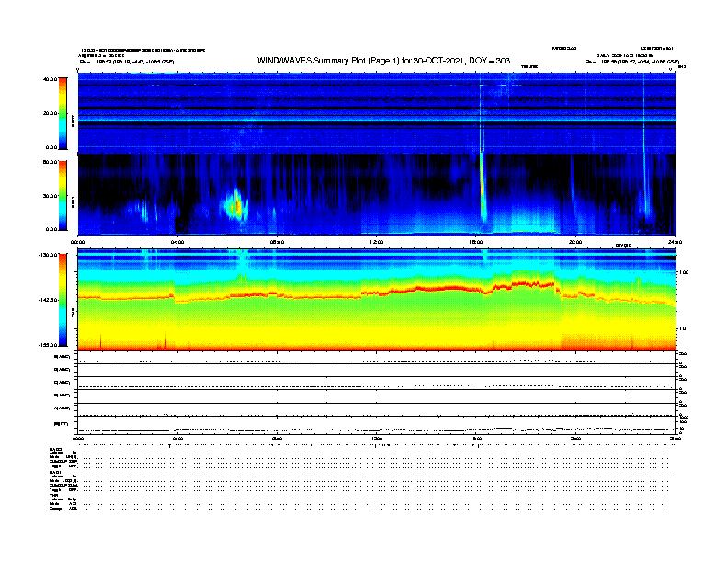Select the 12:00 tick below the RAD1 spectrogram

coord(377,242)
